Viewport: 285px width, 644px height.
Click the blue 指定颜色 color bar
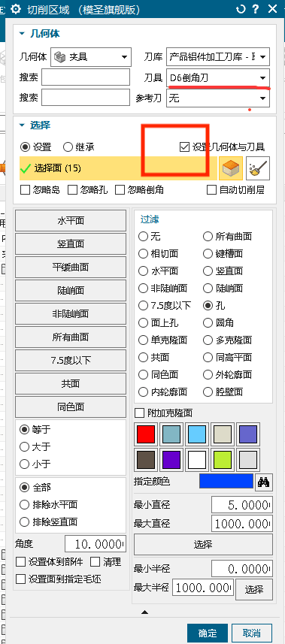[226, 482]
